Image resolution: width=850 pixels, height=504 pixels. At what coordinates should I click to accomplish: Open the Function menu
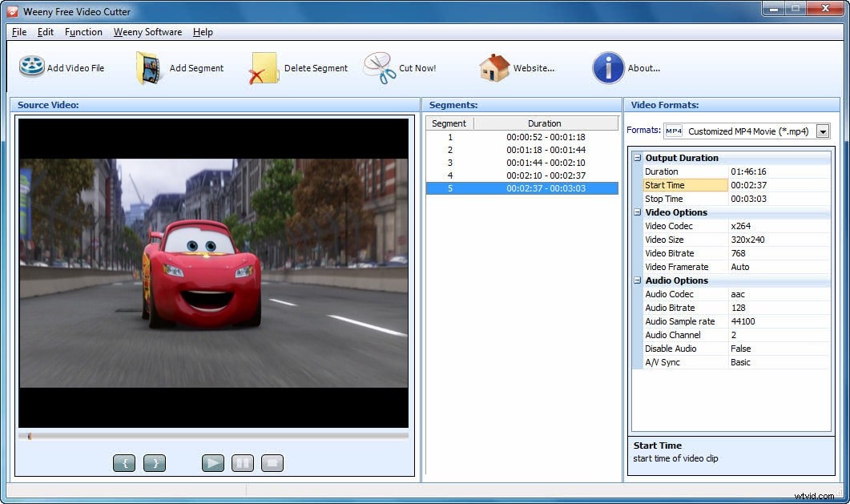click(83, 32)
